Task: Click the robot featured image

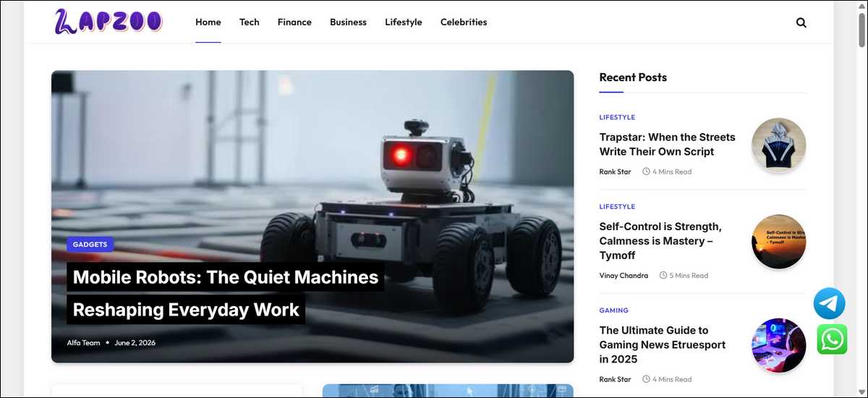Action: [x=312, y=216]
